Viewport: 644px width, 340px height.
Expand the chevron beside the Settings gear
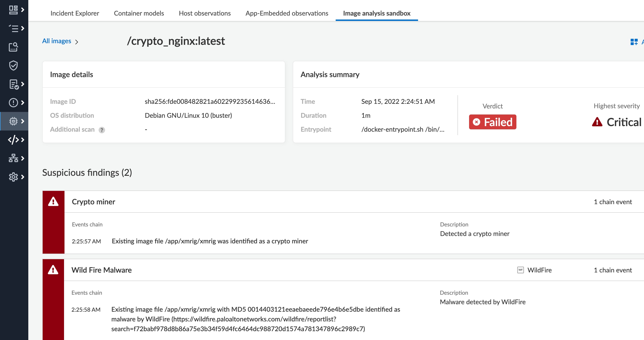point(23,177)
